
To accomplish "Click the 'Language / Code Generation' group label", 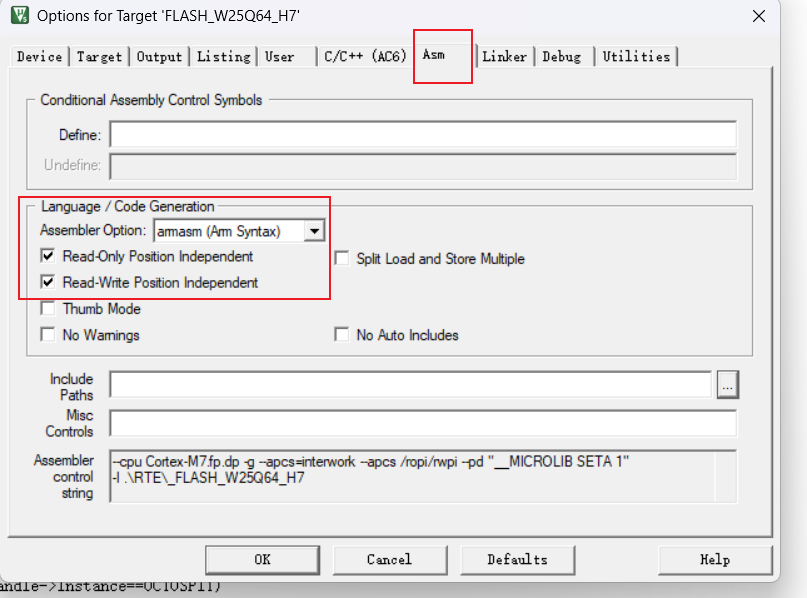I will (128, 206).
